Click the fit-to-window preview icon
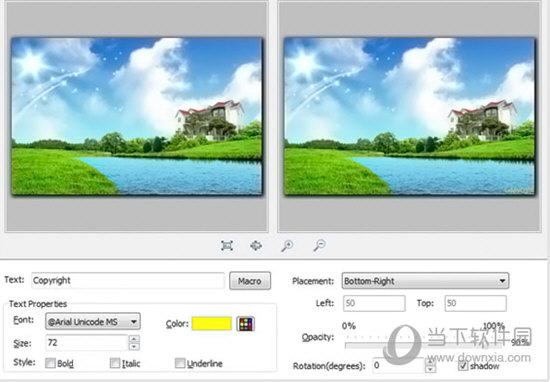The width and height of the screenshot is (550, 382). click(x=227, y=245)
